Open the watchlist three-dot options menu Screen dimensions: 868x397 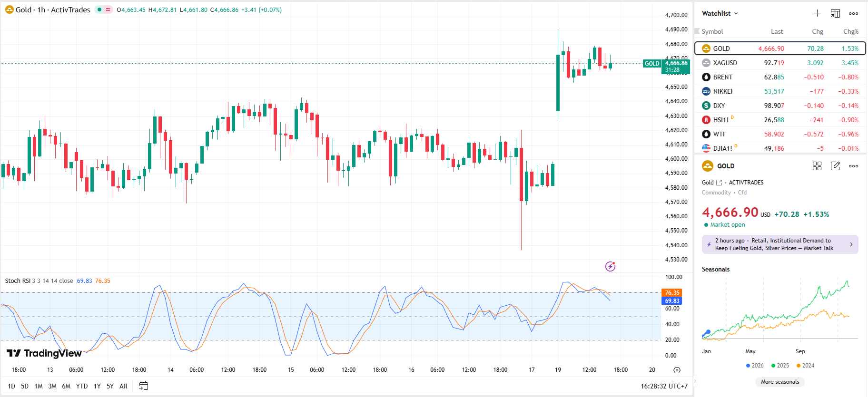point(854,13)
